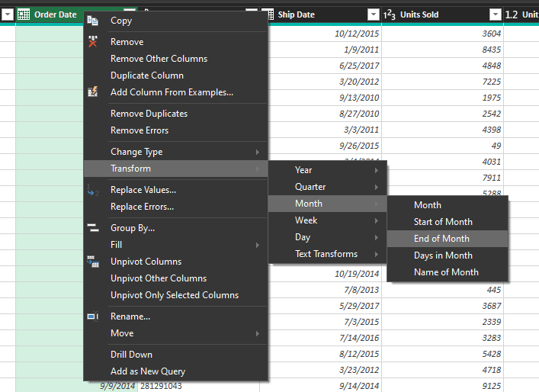Click the 1.2 decimal type icon
This screenshot has width=539, height=392.
click(x=511, y=14)
